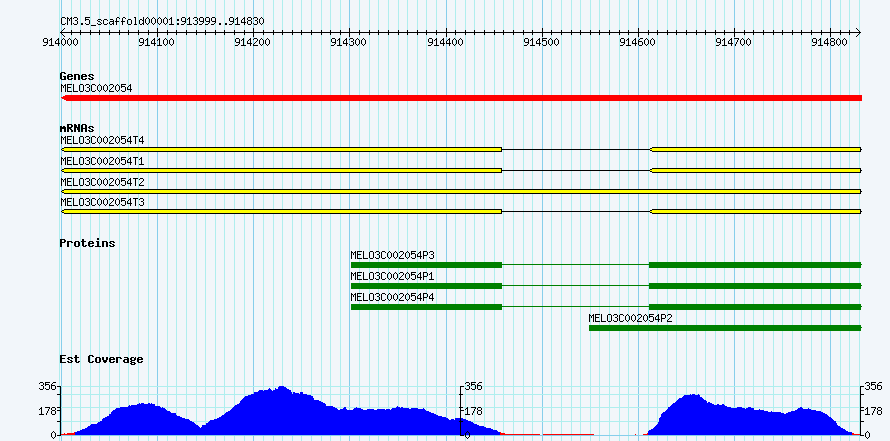Select the MELO3C002054T3 transcript label
Viewport: 890px width, 441px height.
(x=102, y=202)
